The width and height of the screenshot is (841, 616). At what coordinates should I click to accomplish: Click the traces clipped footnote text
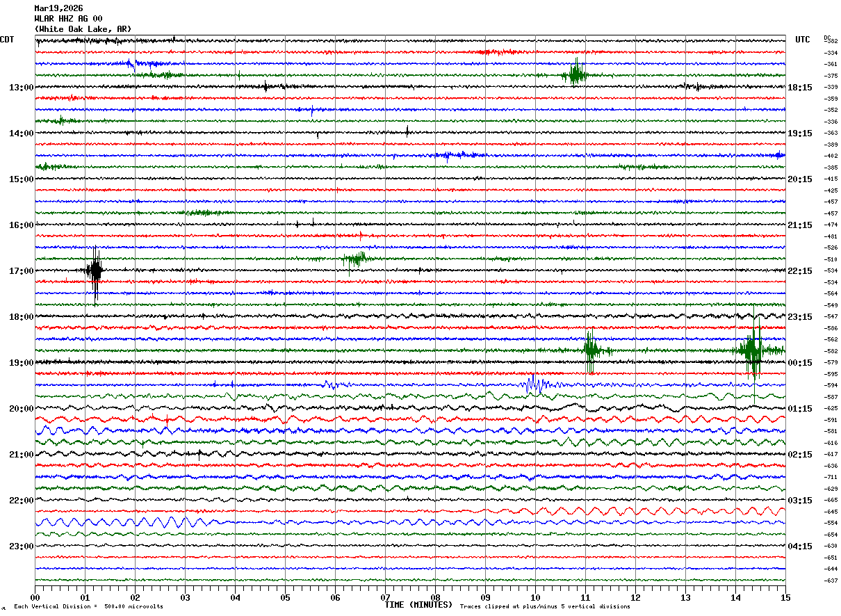pyautogui.click(x=545, y=606)
